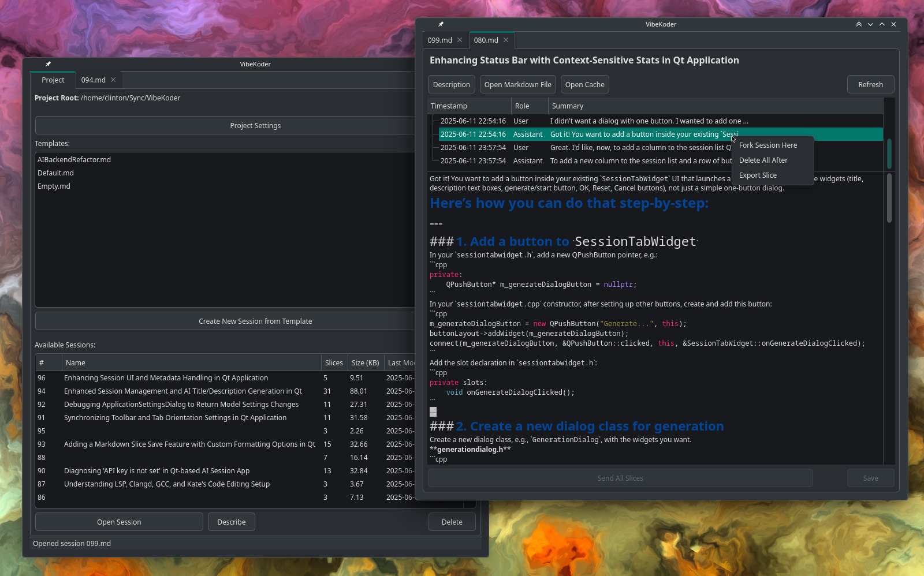The image size is (924, 576).
Task: Click Create New Session from Template
Action: (x=255, y=321)
